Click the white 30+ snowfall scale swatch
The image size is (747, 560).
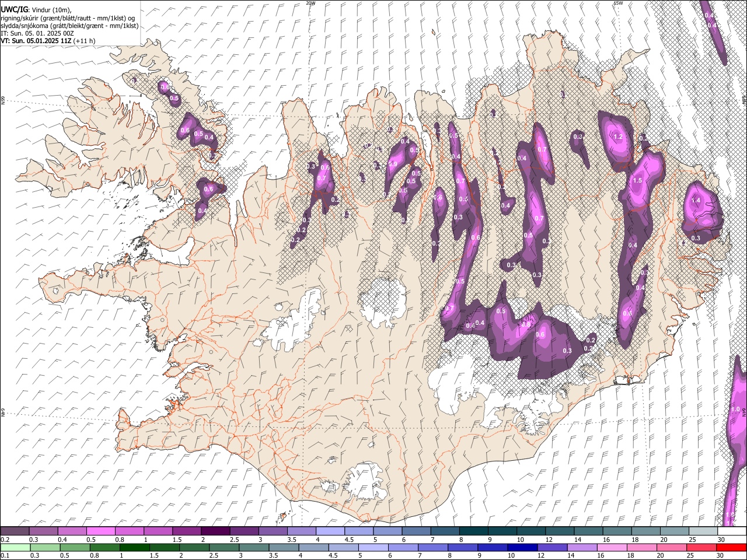[x=732, y=531]
